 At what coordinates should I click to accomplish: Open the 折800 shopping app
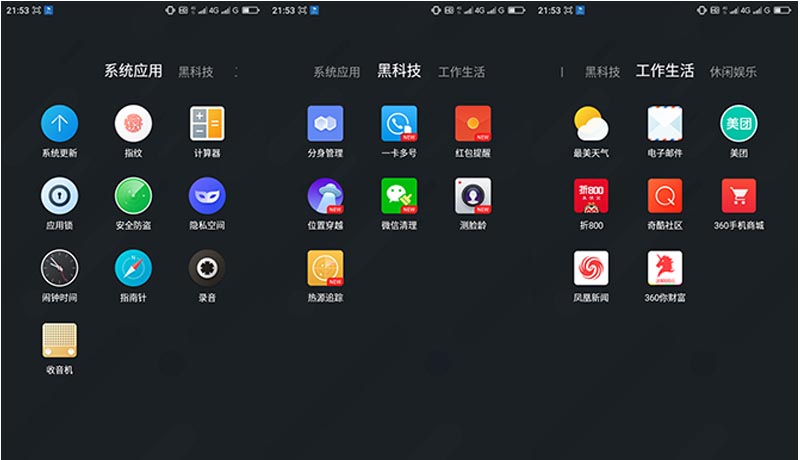591,196
